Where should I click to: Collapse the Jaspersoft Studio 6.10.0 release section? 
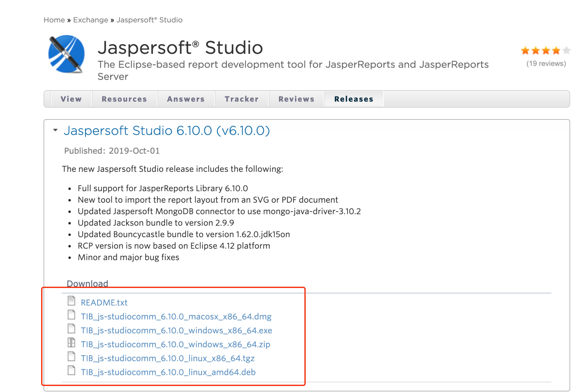click(56, 130)
